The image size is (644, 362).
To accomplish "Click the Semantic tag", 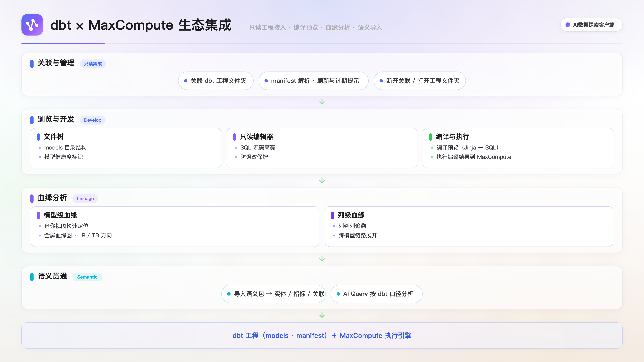I will [x=87, y=277].
